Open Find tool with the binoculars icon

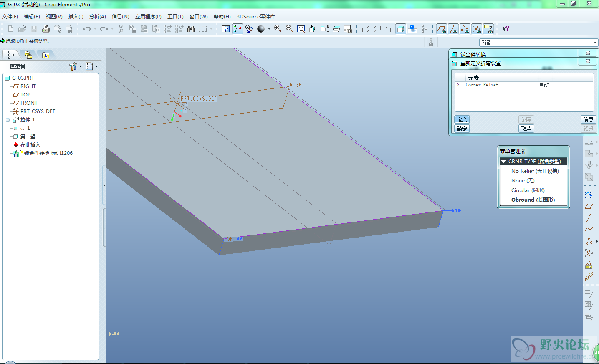click(x=191, y=29)
